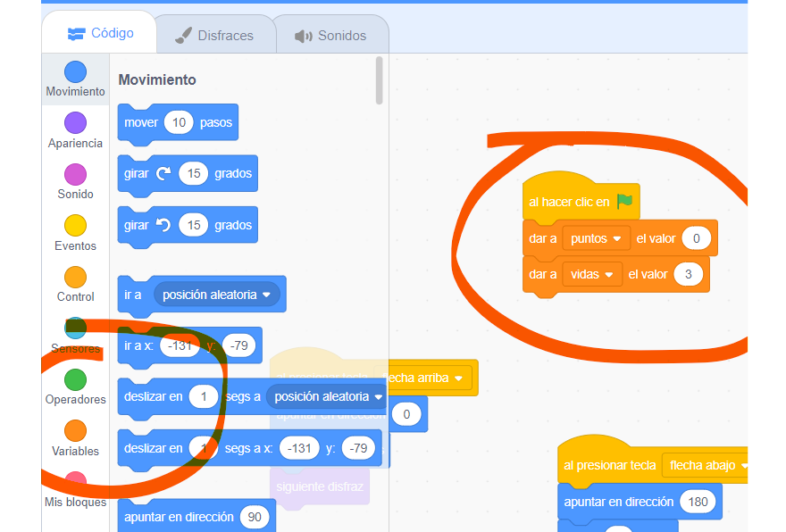The image size is (786, 532).
Task: Show the Eventos block category
Action: click(x=75, y=233)
